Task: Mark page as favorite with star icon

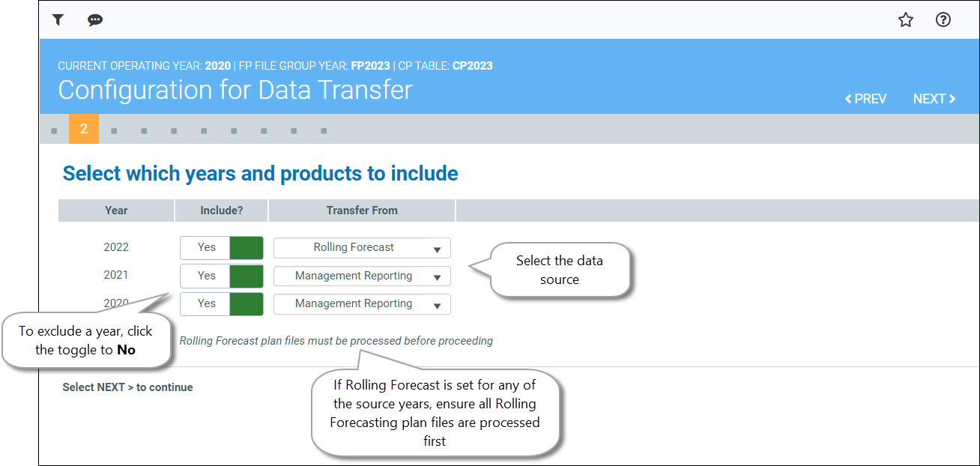Action: pyautogui.click(x=906, y=20)
